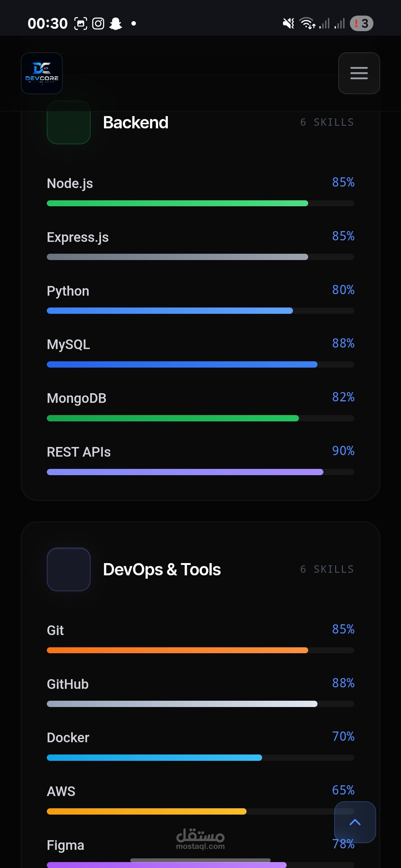
Task: Select the Backend heading
Action: [x=136, y=122]
